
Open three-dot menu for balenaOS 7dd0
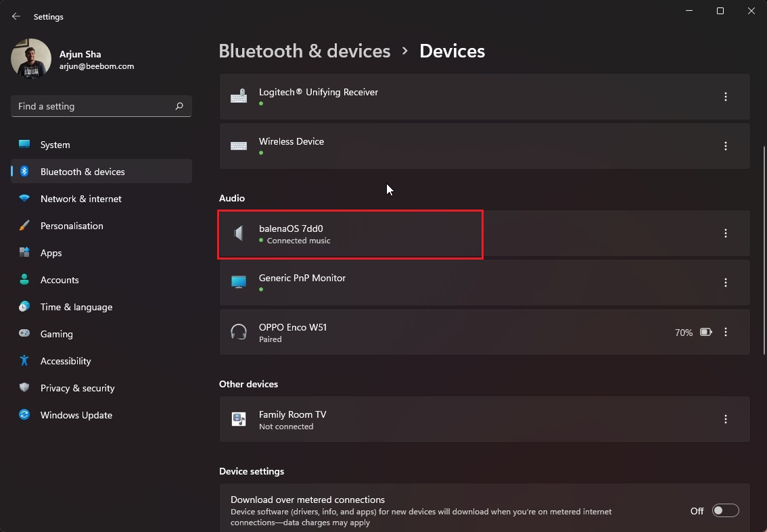click(x=726, y=233)
